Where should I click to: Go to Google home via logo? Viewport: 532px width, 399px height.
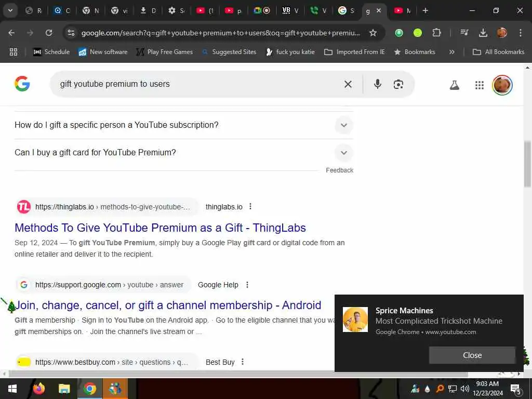22,84
